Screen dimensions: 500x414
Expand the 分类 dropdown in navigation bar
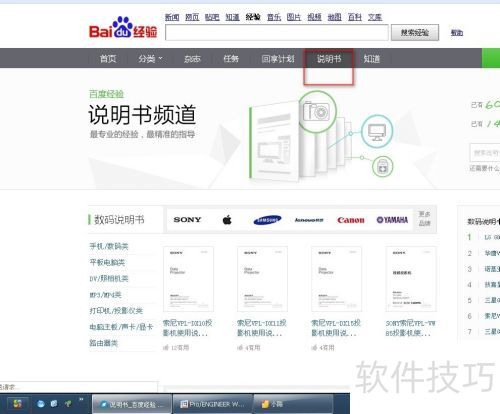pos(150,59)
